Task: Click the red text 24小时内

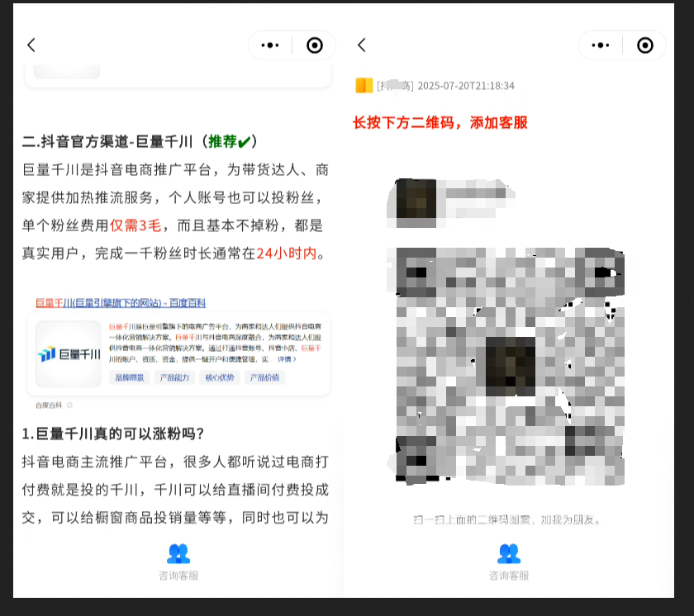Action: 287,254
